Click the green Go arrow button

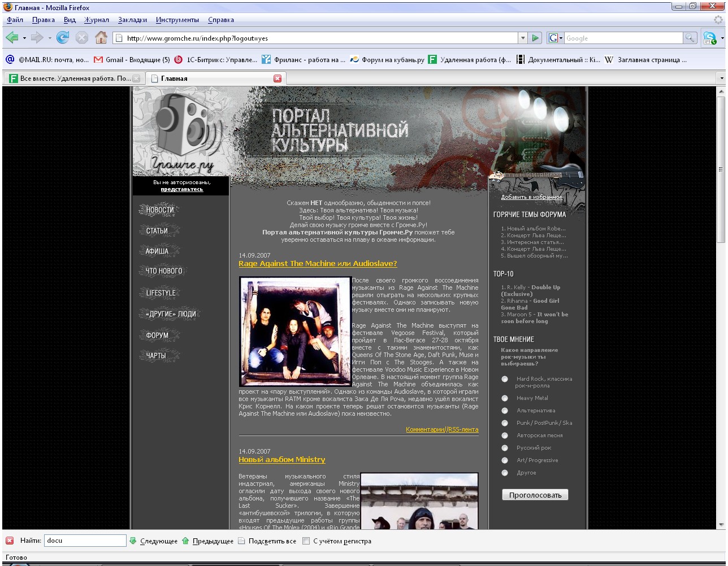pos(536,38)
